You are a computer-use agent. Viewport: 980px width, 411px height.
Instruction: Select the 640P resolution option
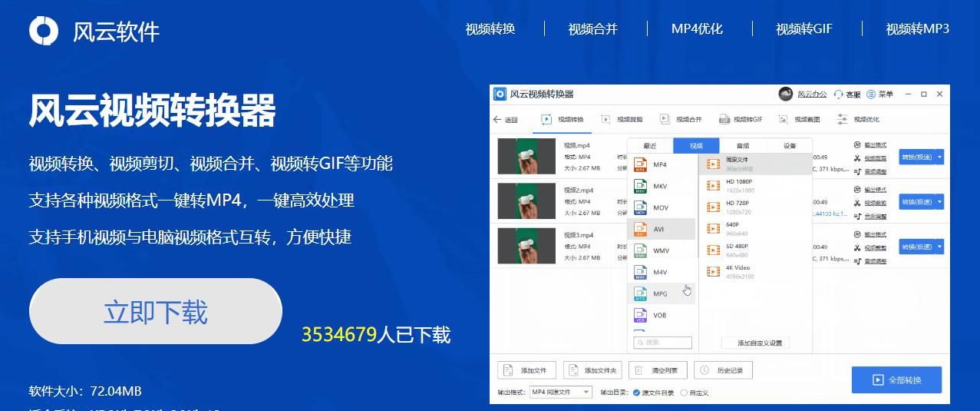755,228
